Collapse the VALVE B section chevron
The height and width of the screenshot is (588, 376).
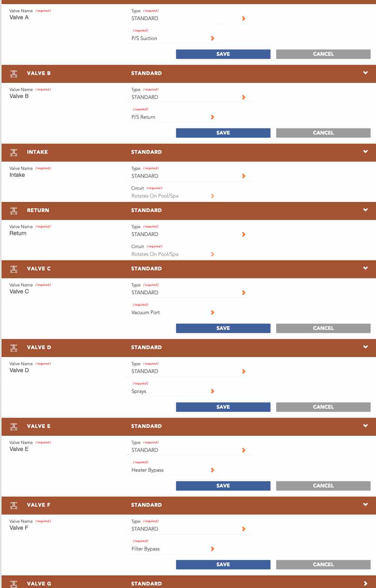tap(365, 73)
